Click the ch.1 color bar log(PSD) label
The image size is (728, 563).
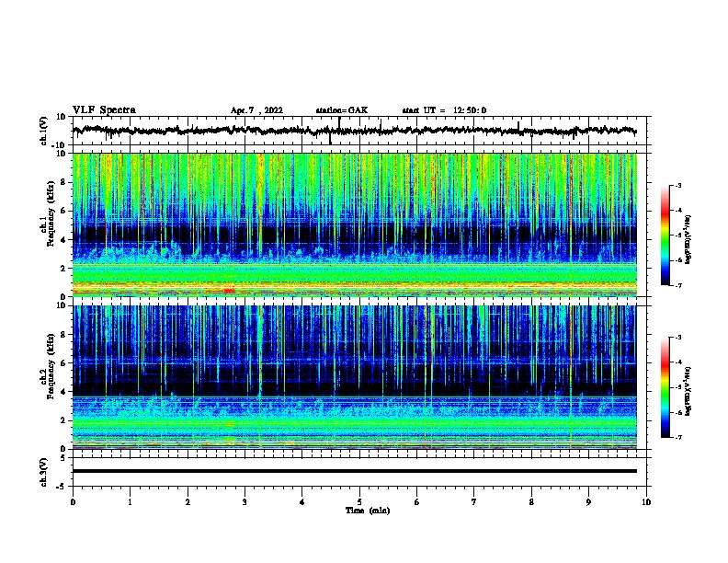(688, 239)
